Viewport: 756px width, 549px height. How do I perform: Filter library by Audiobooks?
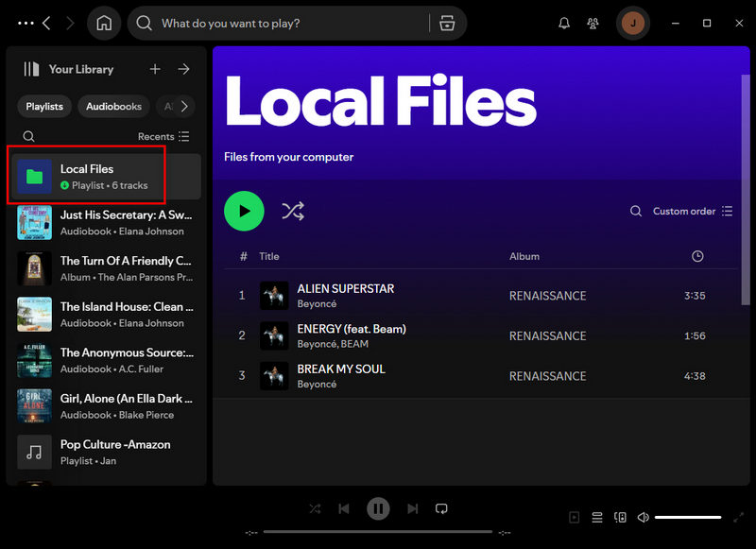pos(113,107)
